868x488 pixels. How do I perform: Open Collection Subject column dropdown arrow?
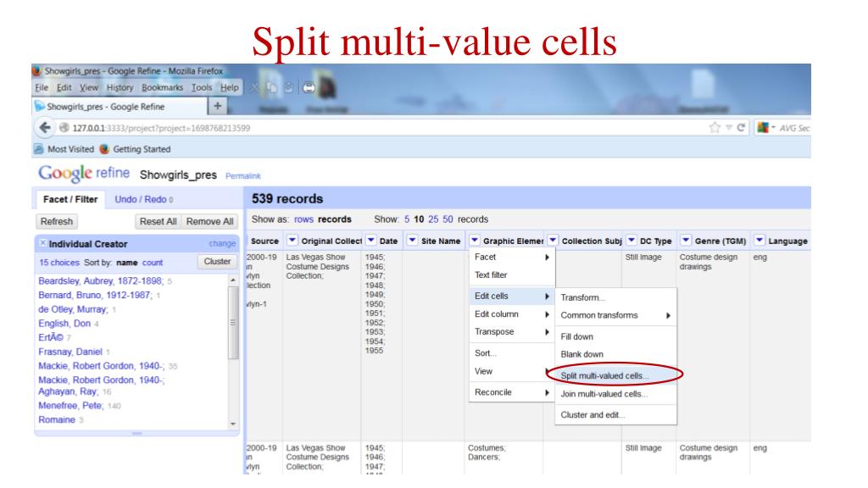553,240
